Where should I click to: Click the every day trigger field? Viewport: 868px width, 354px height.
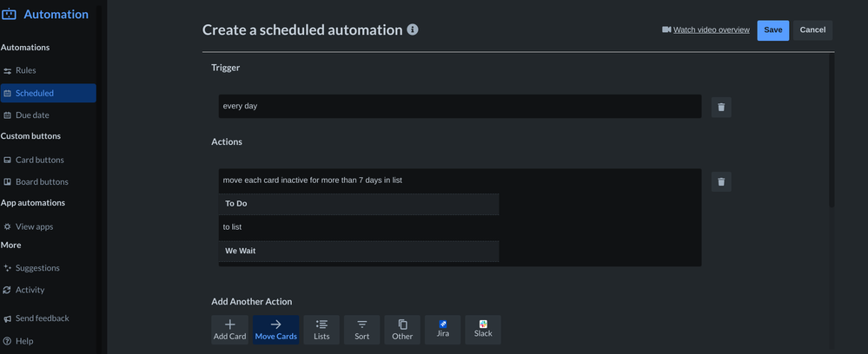point(460,106)
